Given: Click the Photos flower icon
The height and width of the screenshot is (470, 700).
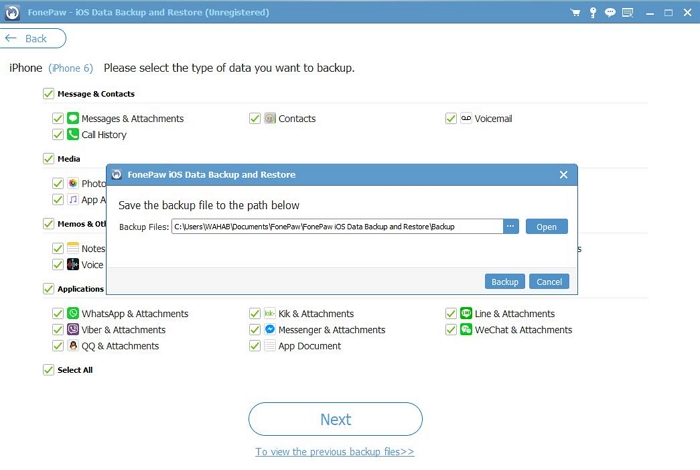Looking at the screenshot, I should point(73,183).
